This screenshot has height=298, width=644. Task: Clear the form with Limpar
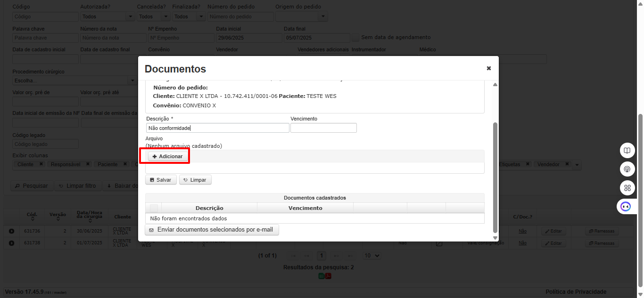coord(196,180)
